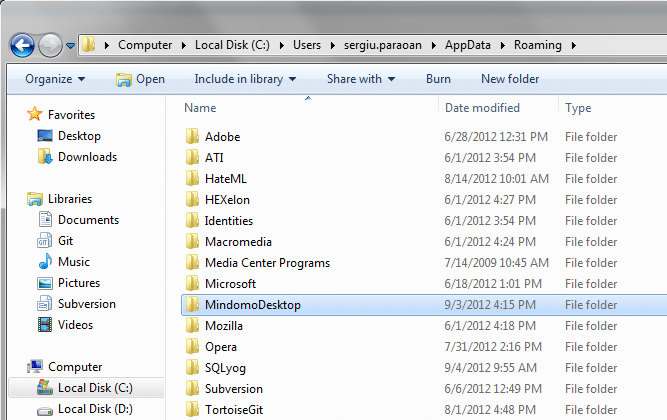Click sergiu.paraoan breadcrumb segment
667x420 pixels.
(x=383, y=45)
